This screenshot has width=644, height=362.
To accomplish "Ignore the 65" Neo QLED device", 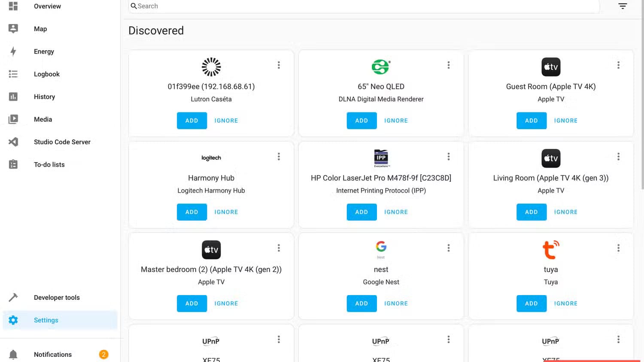I will [x=396, y=121].
